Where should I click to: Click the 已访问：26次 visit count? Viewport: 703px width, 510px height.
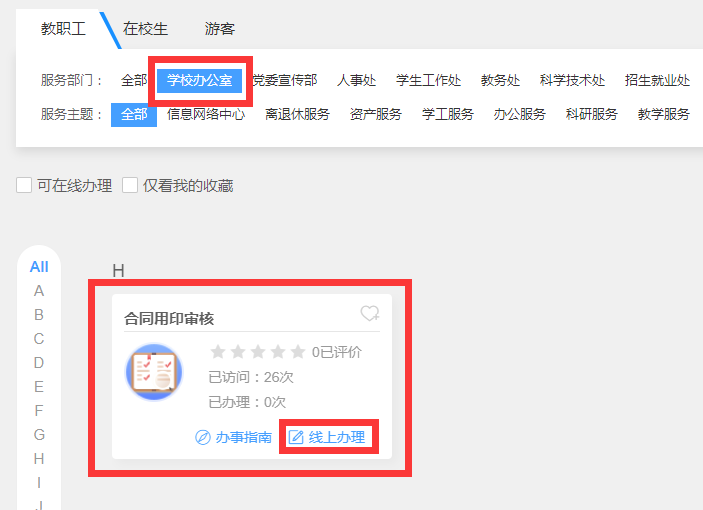point(251,377)
